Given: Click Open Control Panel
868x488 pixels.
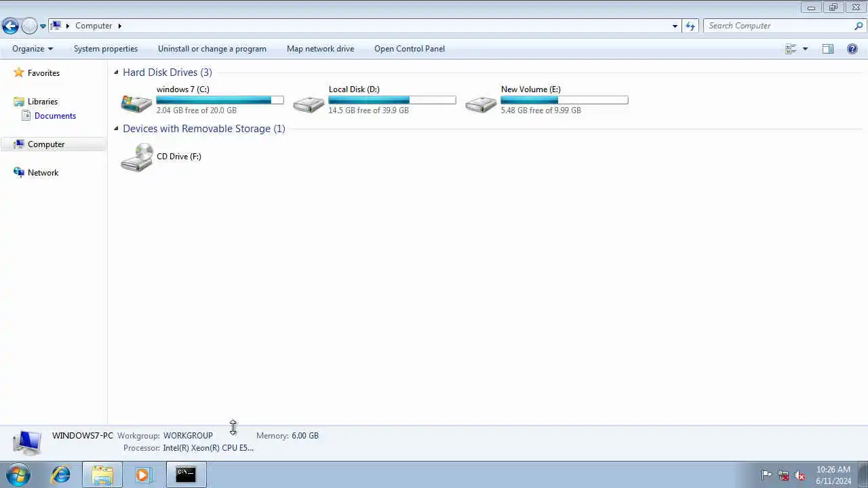Looking at the screenshot, I should (410, 49).
